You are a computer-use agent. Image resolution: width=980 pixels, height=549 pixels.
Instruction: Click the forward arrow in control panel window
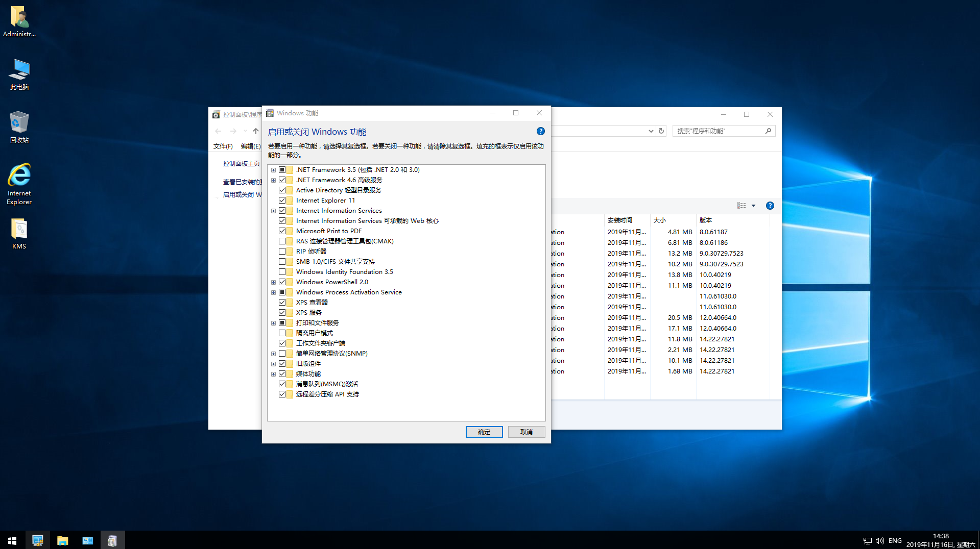(233, 131)
